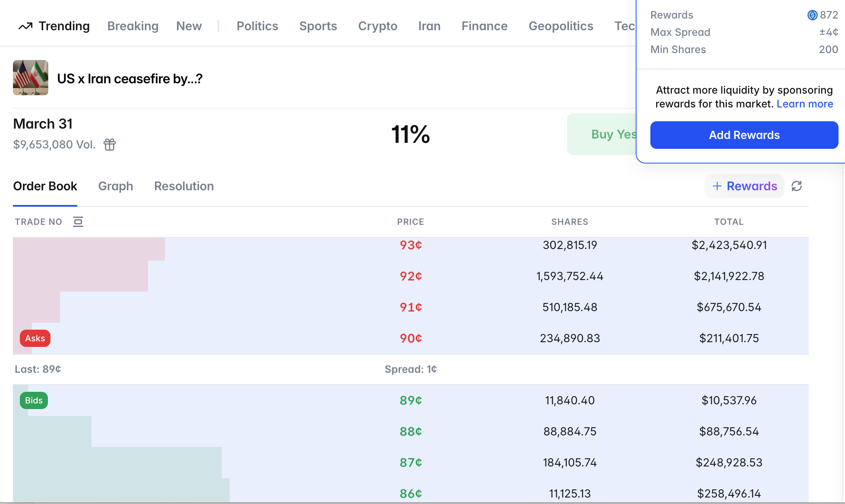The image size is (845, 504).
Task: Open the Learn more link
Action: click(804, 104)
